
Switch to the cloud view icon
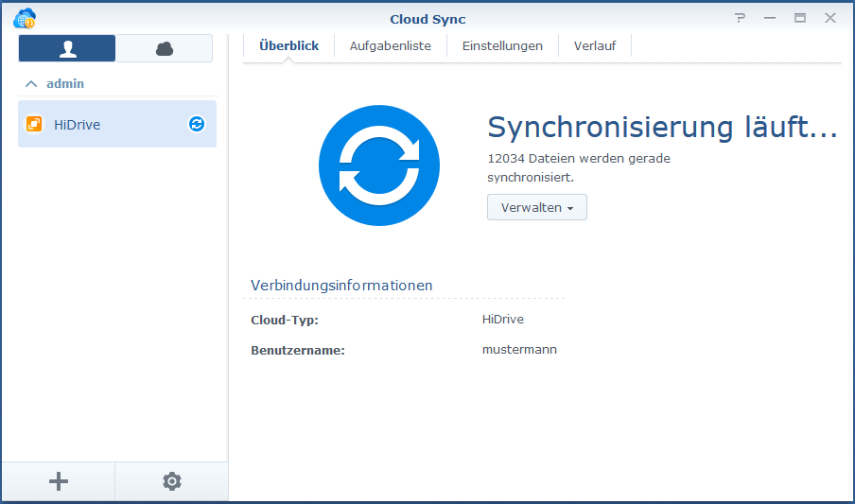[x=165, y=48]
